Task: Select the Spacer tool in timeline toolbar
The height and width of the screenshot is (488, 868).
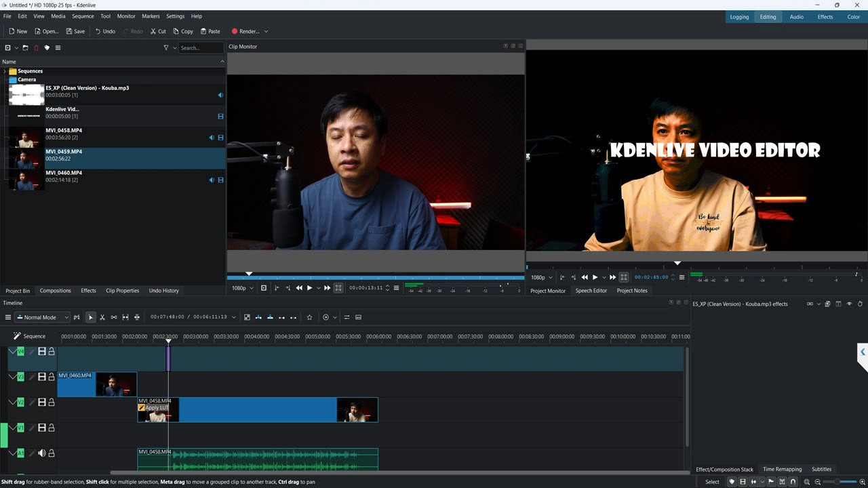Action: tap(114, 317)
